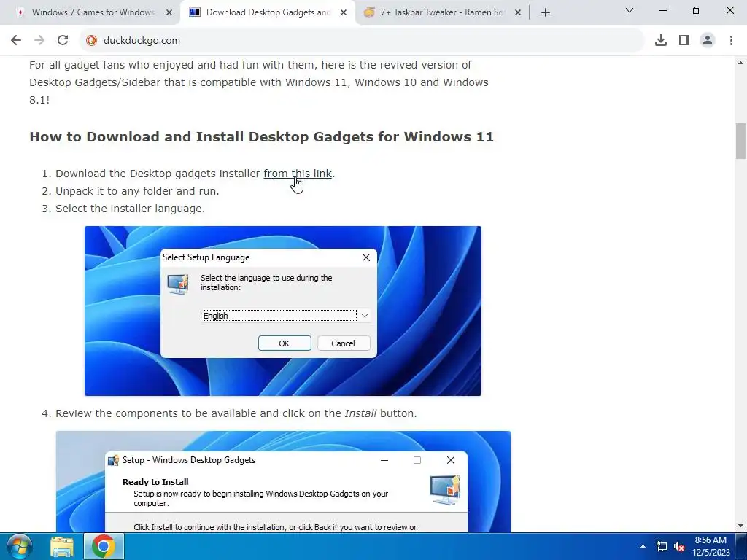
Task: Click the scrollbar up arrow
Action: 740,63
